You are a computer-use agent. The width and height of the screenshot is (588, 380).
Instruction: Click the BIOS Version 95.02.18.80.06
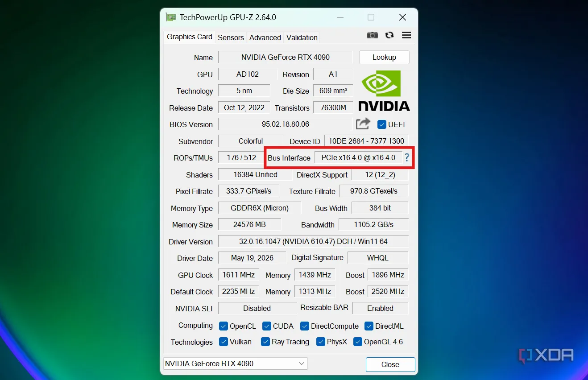(x=286, y=124)
